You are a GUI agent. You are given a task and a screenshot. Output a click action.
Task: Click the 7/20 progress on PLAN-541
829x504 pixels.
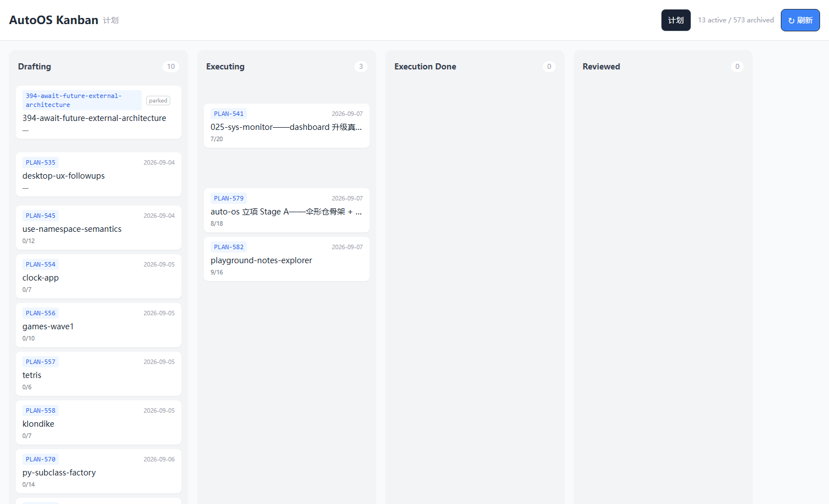(217, 139)
